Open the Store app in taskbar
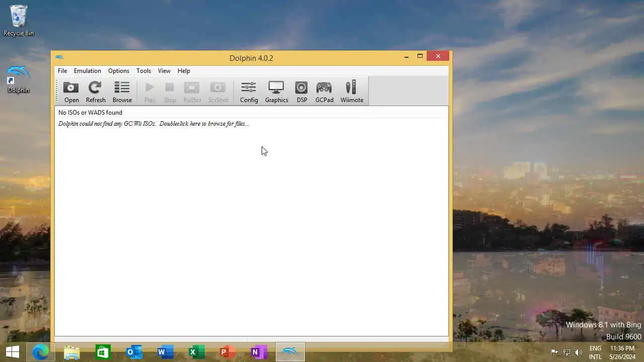The image size is (644, 362). [x=103, y=352]
